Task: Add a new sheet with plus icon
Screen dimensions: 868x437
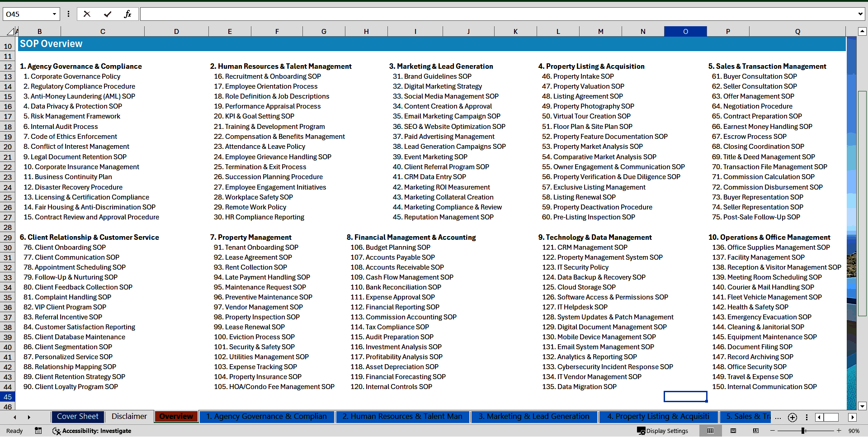Action: click(792, 417)
